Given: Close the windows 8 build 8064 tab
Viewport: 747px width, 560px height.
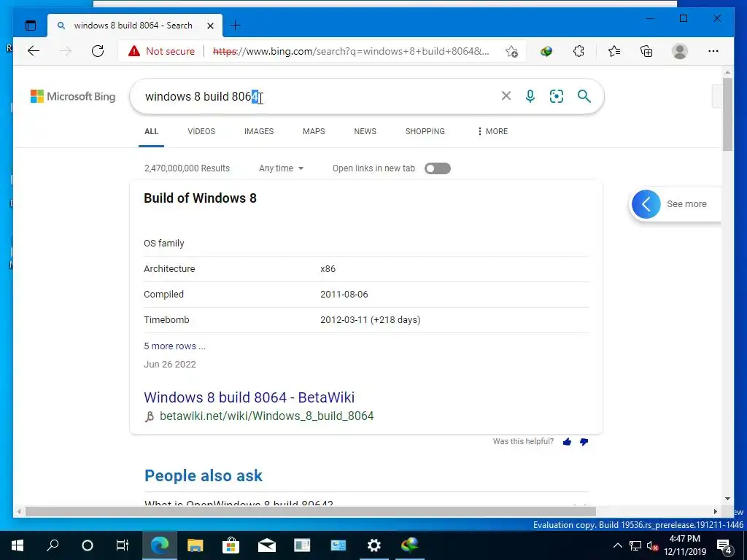Looking at the screenshot, I should tap(210, 26).
